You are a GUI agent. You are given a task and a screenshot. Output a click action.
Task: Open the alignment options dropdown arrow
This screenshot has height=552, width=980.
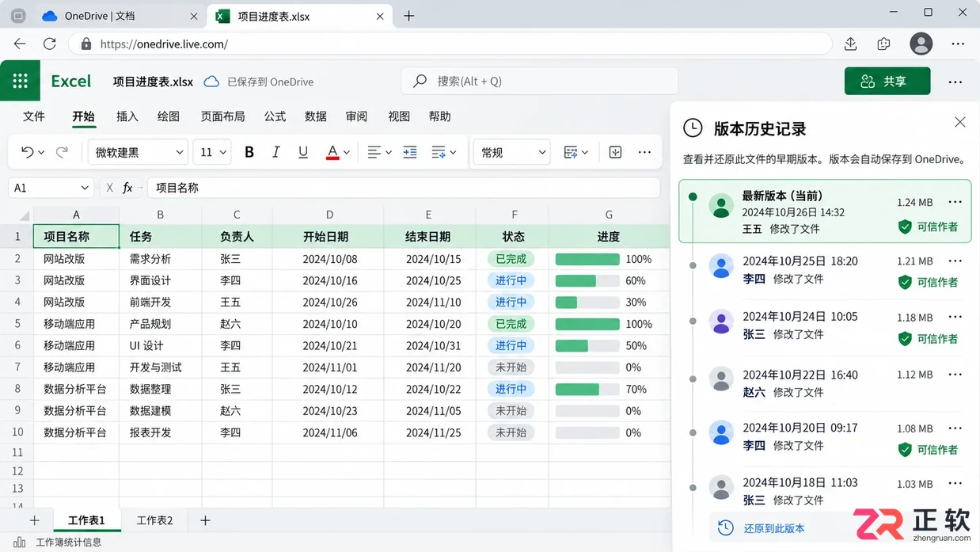coord(389,153)
